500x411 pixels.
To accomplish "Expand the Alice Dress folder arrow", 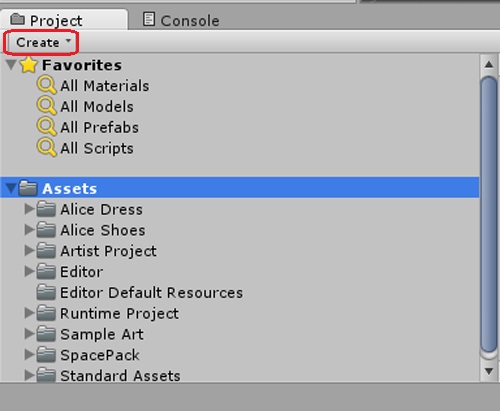I will 29,209.
